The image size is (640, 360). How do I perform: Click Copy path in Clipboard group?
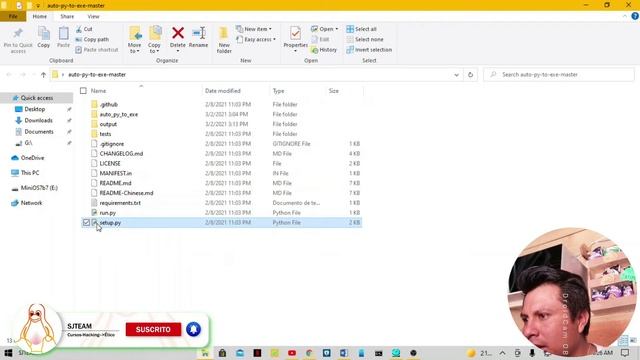[x=92, y=39]
